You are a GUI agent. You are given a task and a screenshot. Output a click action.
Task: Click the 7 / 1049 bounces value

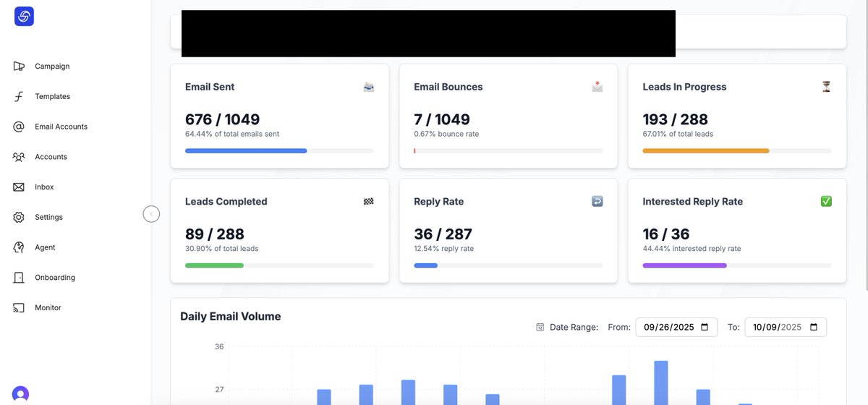442,119
